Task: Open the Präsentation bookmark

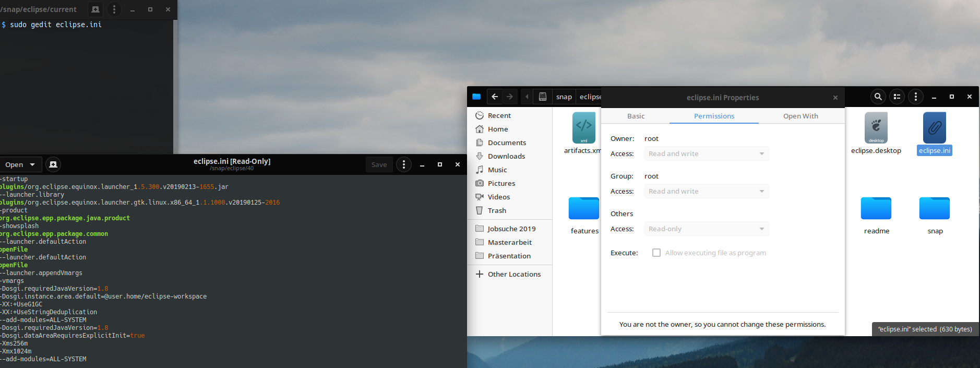Action: pos(510,256)
